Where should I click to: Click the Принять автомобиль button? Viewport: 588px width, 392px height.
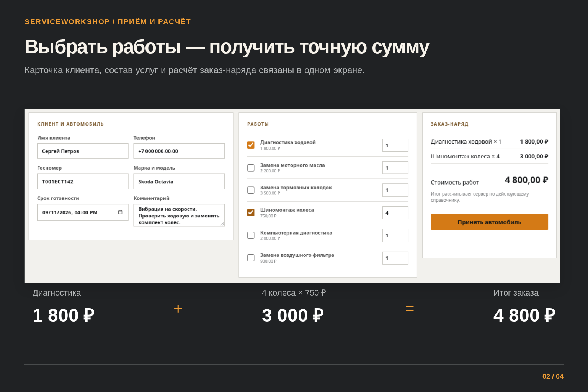pos(489,222)
